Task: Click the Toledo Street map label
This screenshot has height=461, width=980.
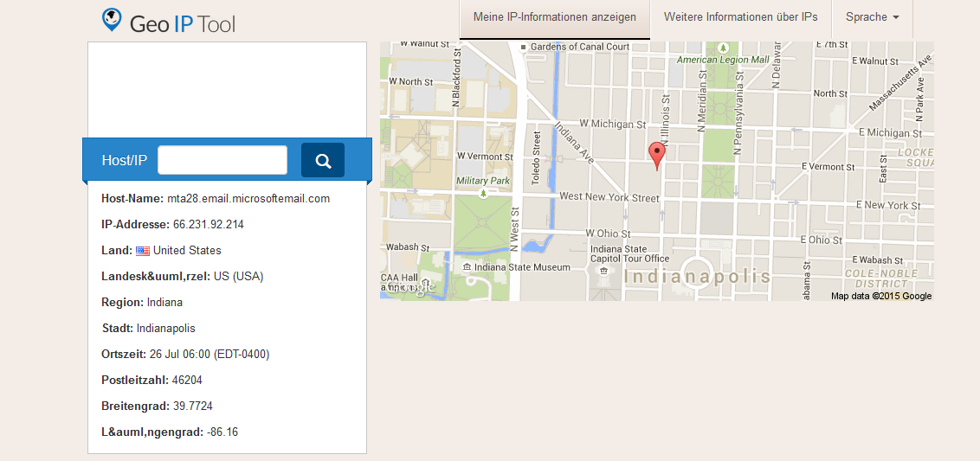Action: click(536, 158)
